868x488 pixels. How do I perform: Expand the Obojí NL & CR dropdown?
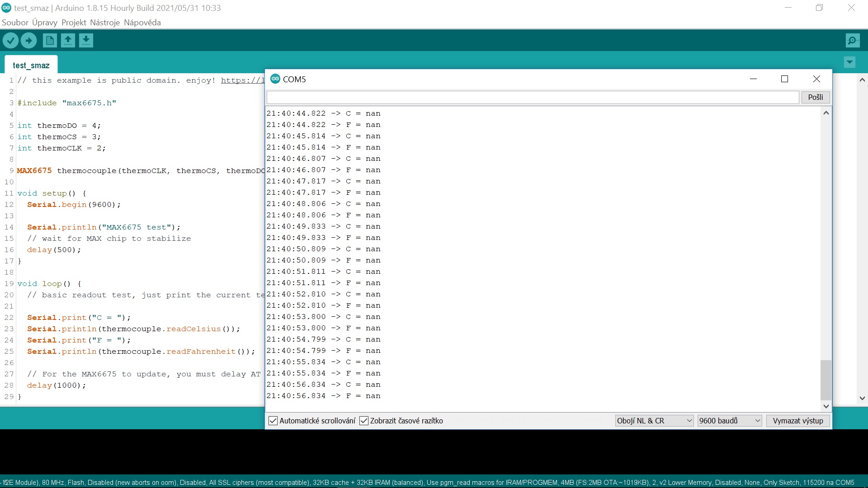654,421
